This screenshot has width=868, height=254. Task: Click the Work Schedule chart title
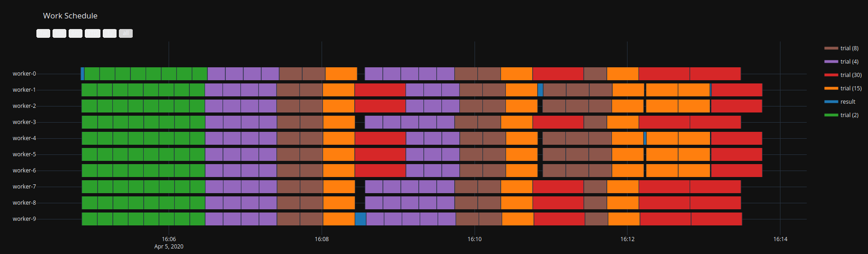(70, 16)
